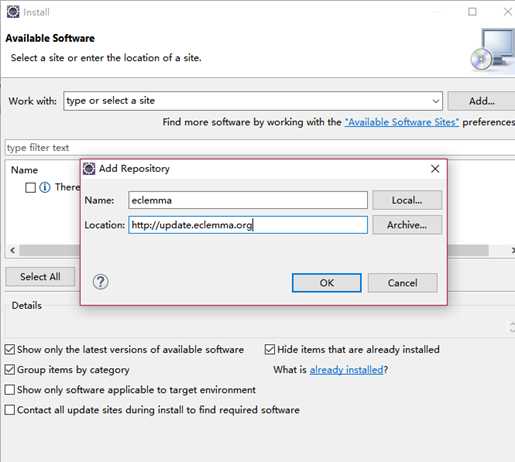Toggle Group items by category checkbox
Image resolution: width=515 pixels, height=462 pixels.
click(10, 370)
